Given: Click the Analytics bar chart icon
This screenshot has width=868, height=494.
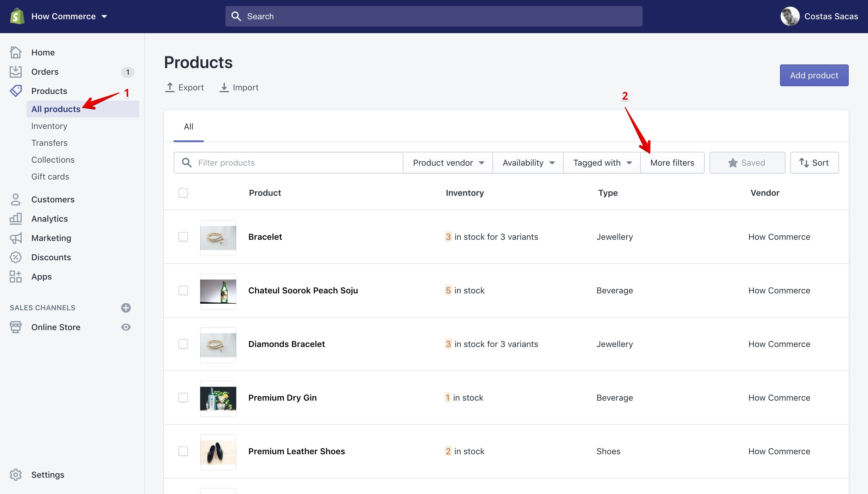Looking at the screenshot, I should click(x=16, y=218).
